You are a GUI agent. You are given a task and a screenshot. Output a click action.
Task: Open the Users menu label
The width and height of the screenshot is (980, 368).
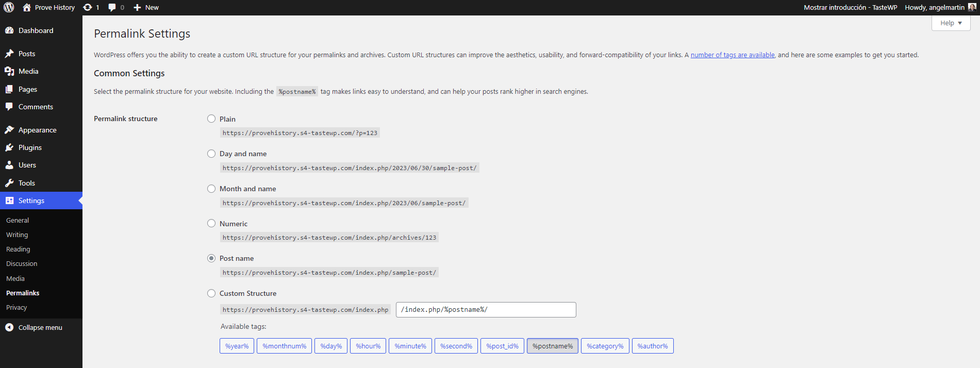[27, 165]
